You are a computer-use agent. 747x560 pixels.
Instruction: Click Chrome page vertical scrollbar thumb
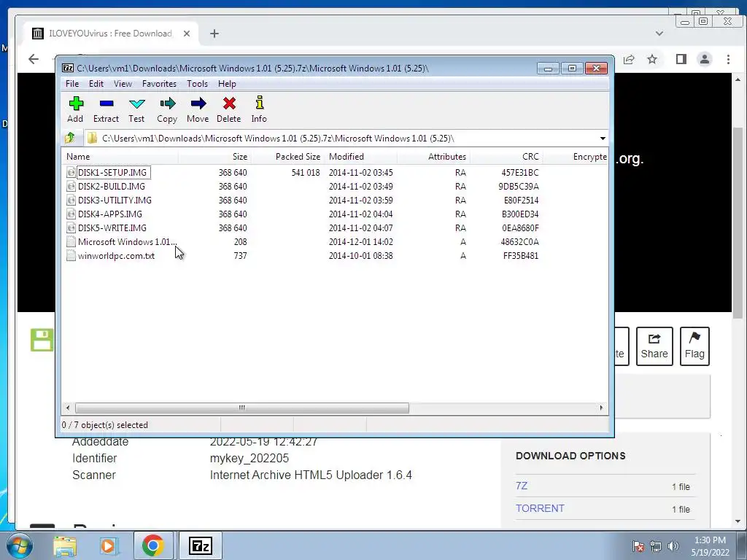pos(738,223)
